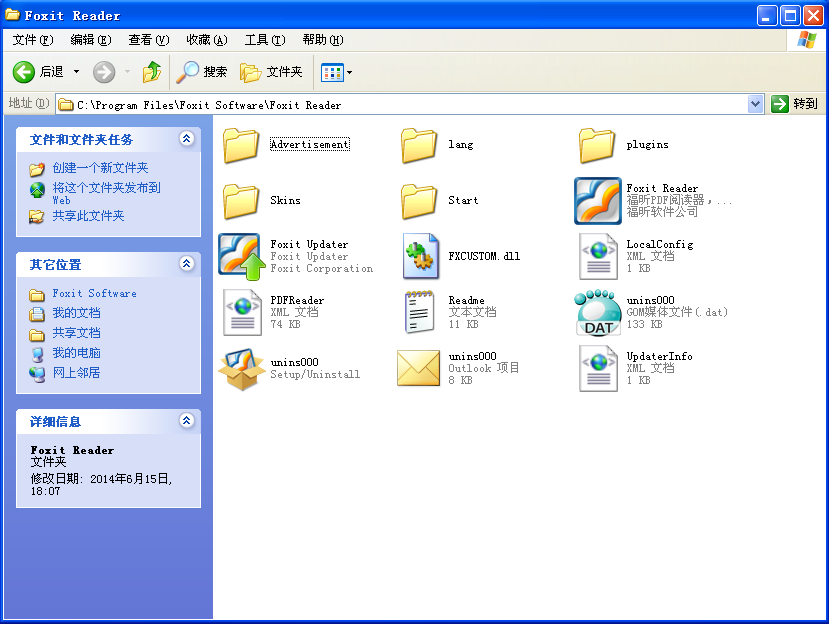This screenshot has height=624, width=829.
Task: Select the unins000 Outlook envelope icon
Action: (420, 368)
